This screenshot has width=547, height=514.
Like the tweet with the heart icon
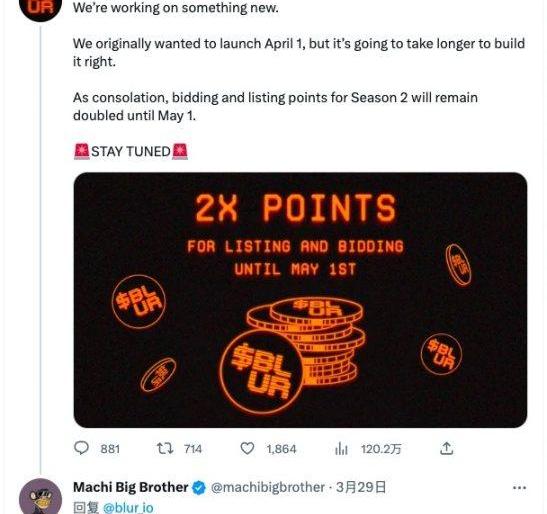point(247,448)
